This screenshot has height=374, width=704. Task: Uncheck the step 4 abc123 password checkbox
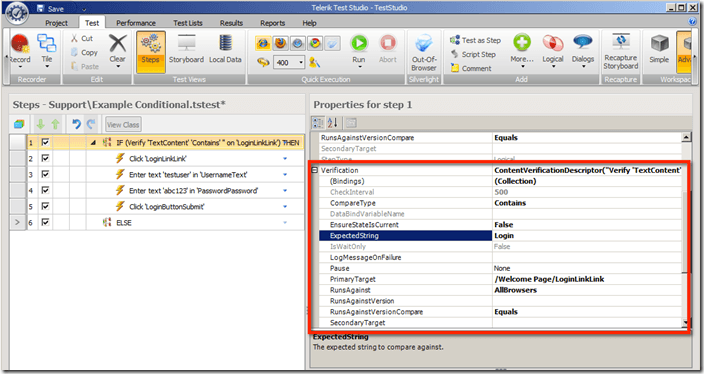pyautogui.click(x=45, y=190)
